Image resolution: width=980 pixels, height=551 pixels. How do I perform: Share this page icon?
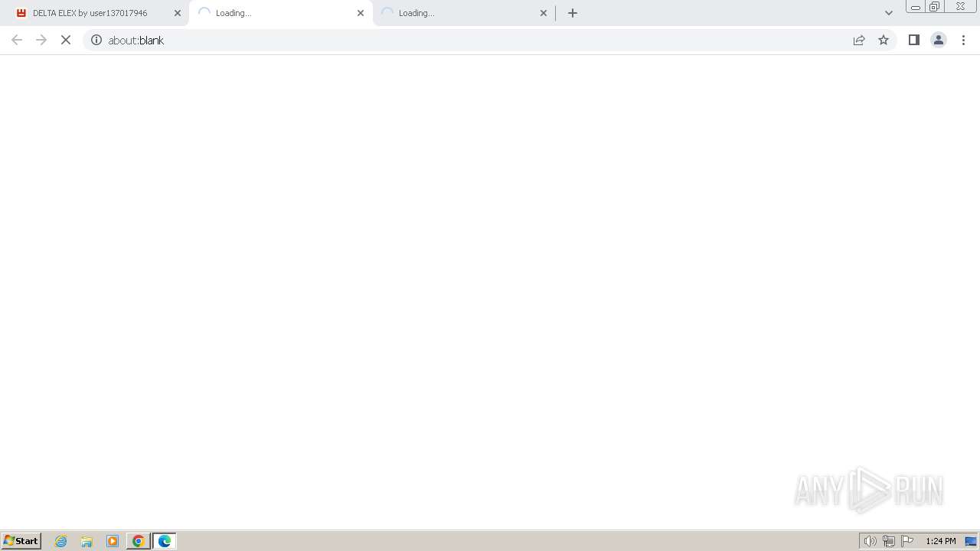(x=859, y=40)
